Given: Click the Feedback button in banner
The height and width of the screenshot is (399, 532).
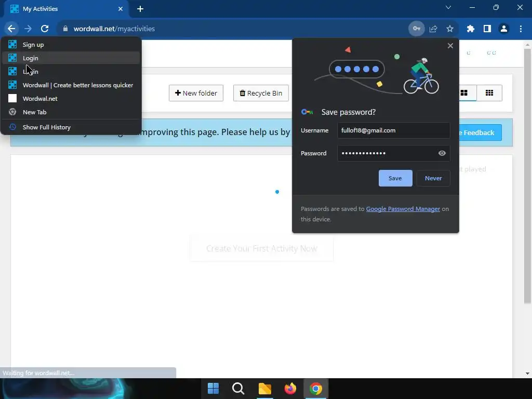Looking at the screenshot, I should (x=481, y=132).
